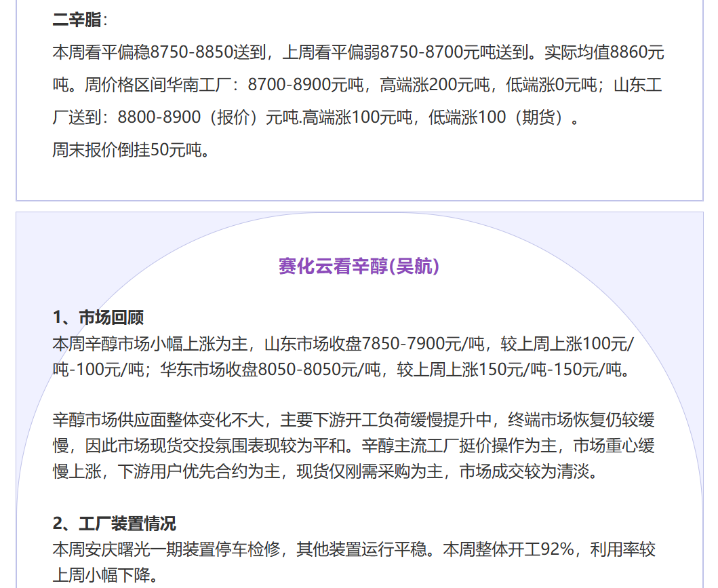Image resolution: width=718 pixels, height=588 pixels.
Task: Click the line with 因此市场现货交投氛围表现较为平和
Action: click(x=353, y=445)
